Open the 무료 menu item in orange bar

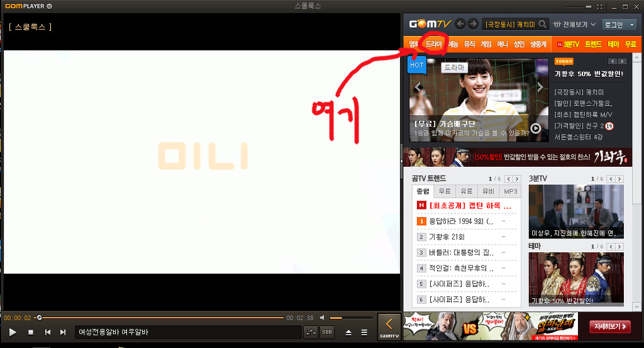(x=630, y=45)
